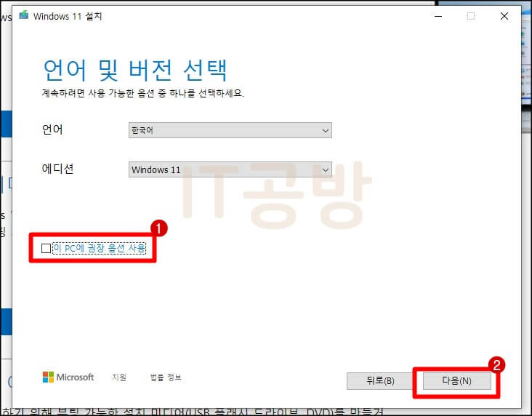Image resolution: width=532 pixels, height=416 pixels.
Task: Click the 다음(N) button
Action: coord(456,380)
